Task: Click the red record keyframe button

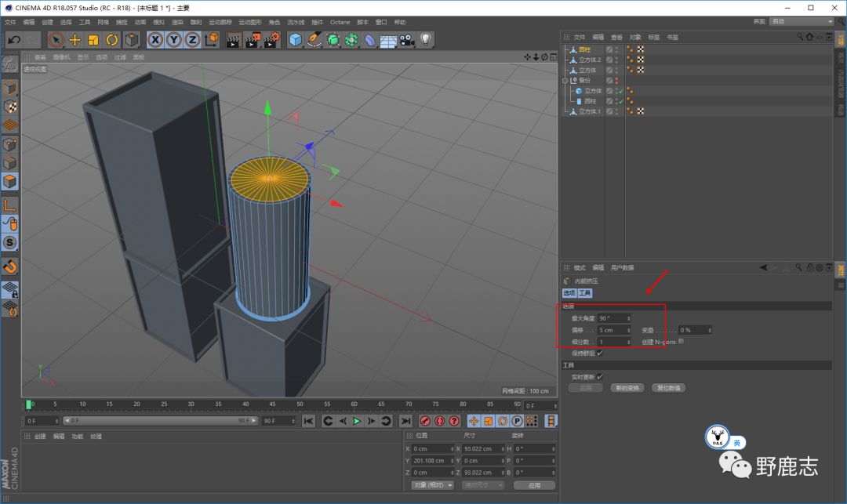Action: [x=424, y=421]
